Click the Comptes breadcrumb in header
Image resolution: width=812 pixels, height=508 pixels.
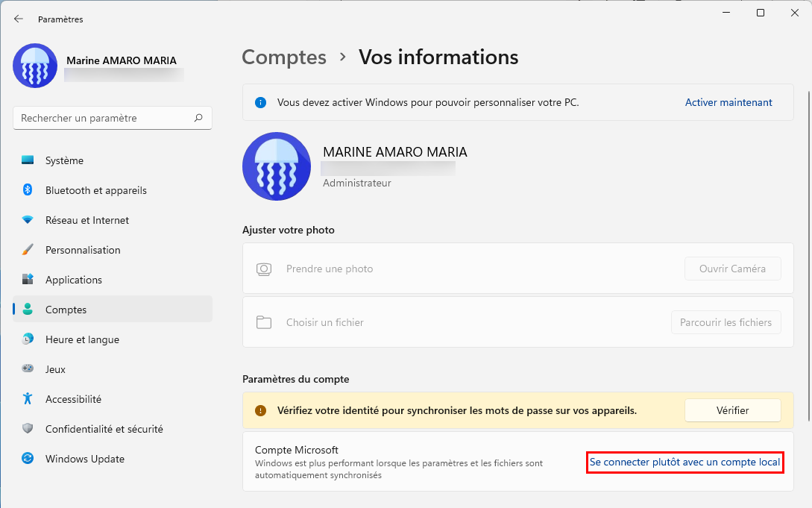(x=284, y=57)
